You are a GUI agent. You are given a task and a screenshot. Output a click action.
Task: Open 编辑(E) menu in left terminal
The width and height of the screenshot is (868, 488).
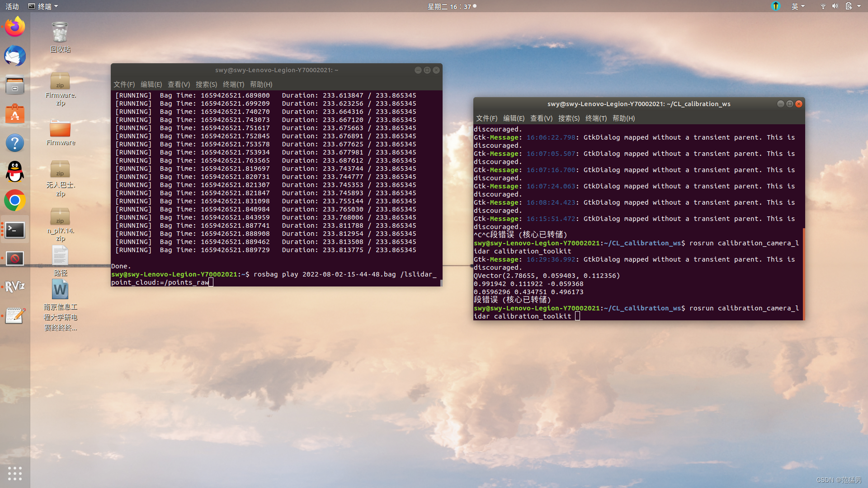click(151, 84)
